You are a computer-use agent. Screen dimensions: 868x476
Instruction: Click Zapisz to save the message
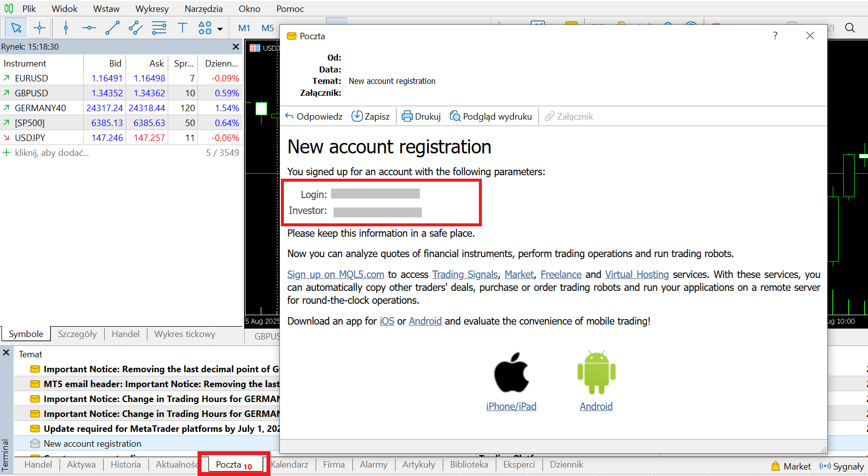(371, 117)
